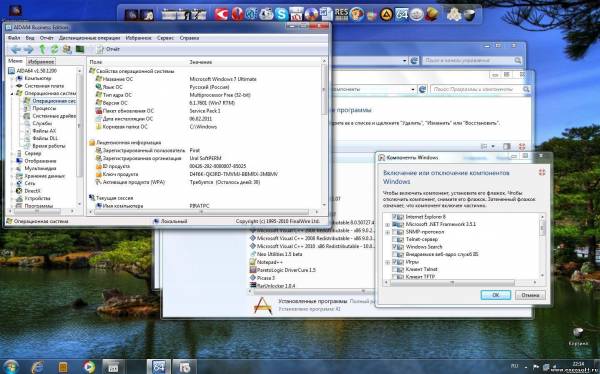Toggle the Игры checkbox
This screenshot has height=374, width=600.
tap(395, 262)
